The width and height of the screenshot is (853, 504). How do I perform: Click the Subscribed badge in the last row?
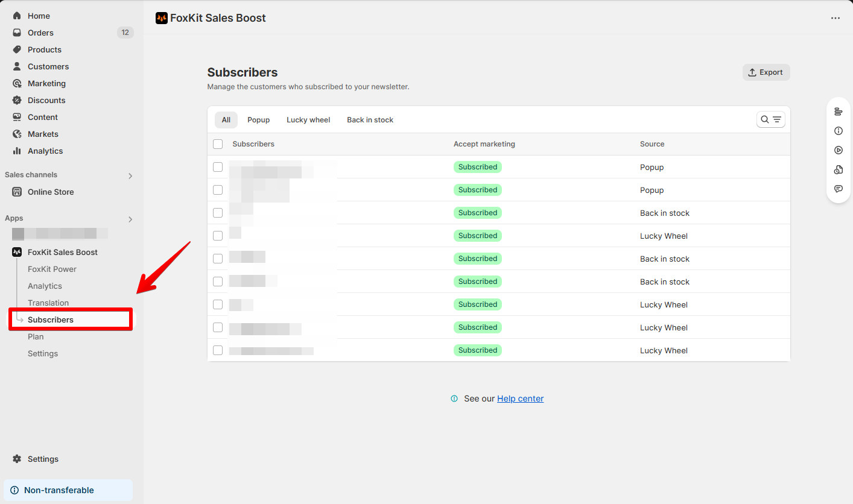tap(478, 350)
